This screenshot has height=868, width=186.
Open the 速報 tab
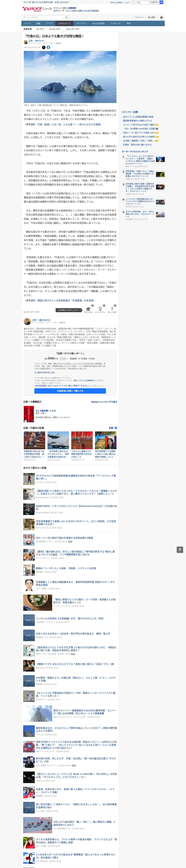[38, 24]
